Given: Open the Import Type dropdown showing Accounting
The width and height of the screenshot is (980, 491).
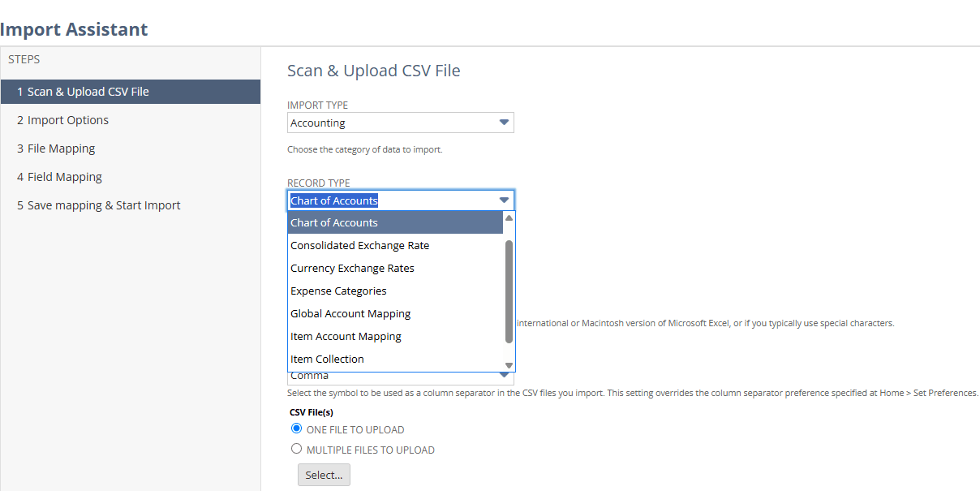Looking at the screenshot, I should click(401, 123).
